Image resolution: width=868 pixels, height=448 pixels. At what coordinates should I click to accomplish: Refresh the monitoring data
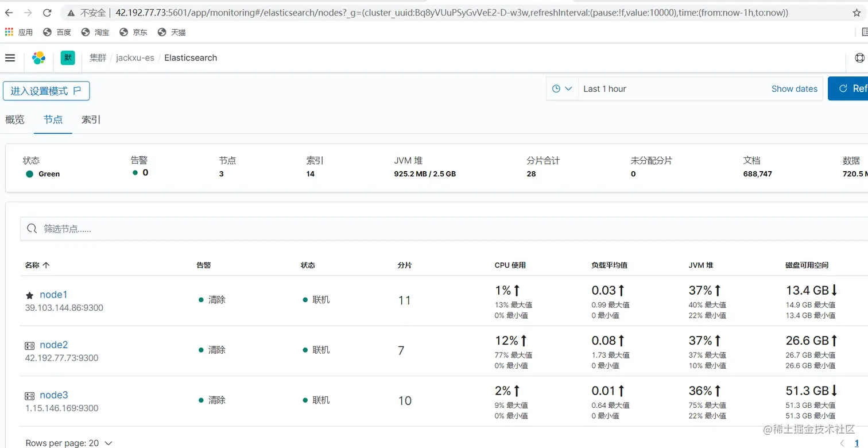[848, 88]
